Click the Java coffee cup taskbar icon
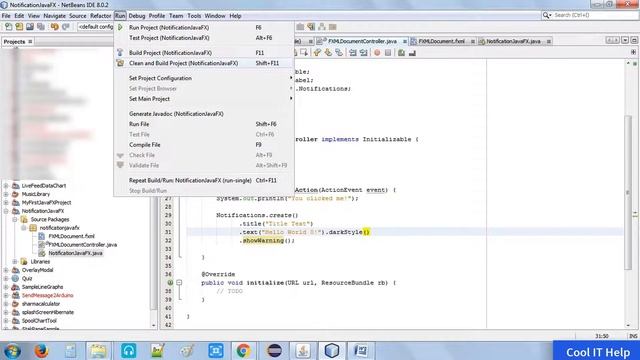 pyautogui.click(x=303, y=351)
